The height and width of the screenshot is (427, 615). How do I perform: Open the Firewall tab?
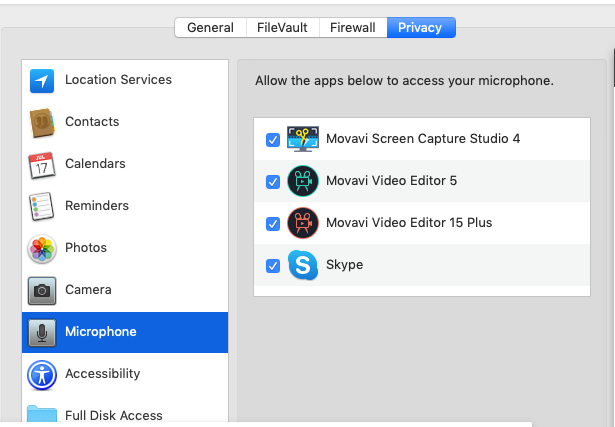click(353, 27)
